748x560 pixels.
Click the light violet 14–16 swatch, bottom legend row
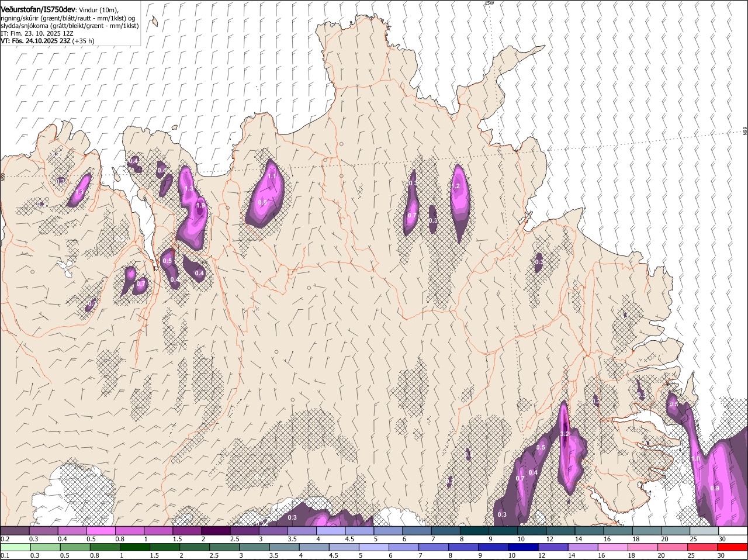pyautogui.click(x=583, y=548)
